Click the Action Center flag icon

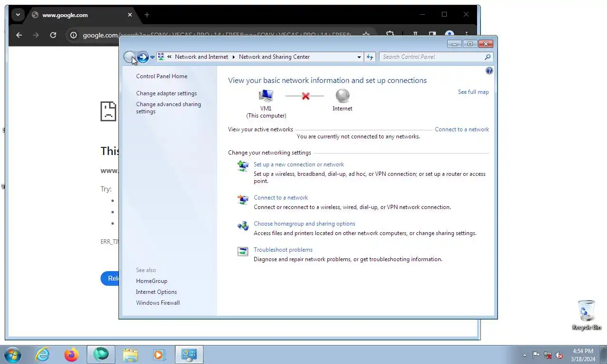(536, 355)
